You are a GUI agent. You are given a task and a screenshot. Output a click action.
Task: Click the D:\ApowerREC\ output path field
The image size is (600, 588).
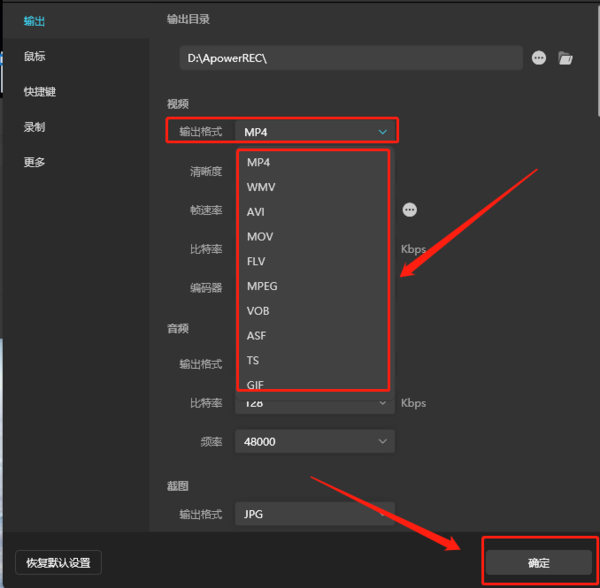pyautogui.click(x=350, y=58)
